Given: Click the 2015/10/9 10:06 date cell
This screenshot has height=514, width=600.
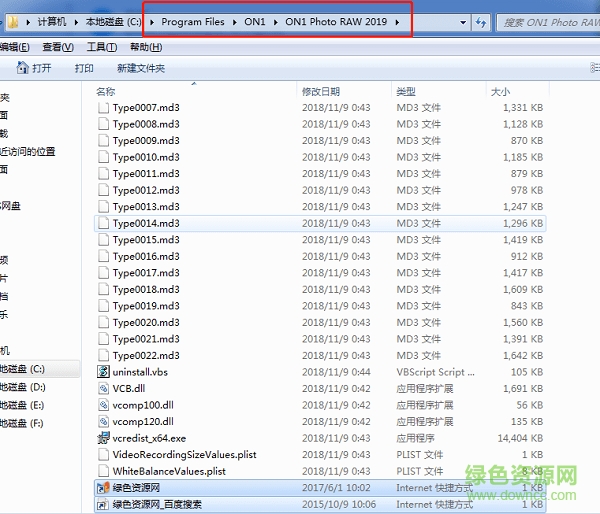Looking at the screenshot, I should pyautogui.click(x=339, y=504).
